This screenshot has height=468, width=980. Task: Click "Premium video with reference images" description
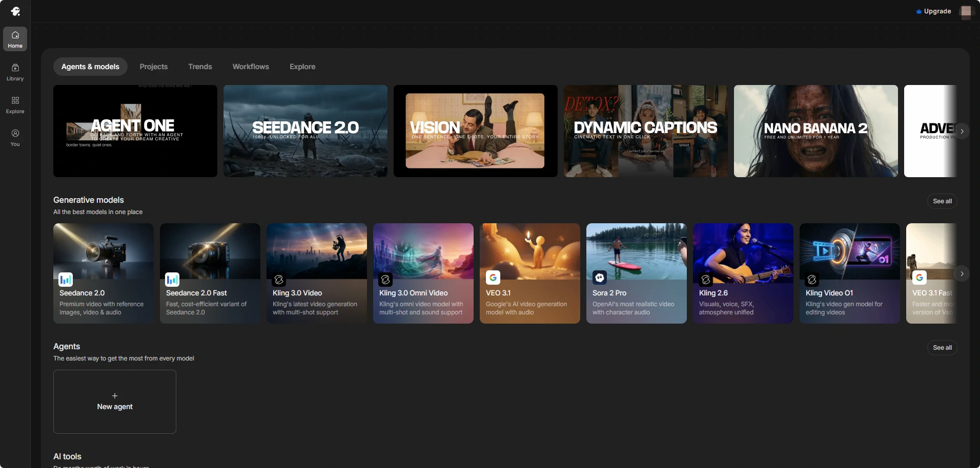[101, 308]
